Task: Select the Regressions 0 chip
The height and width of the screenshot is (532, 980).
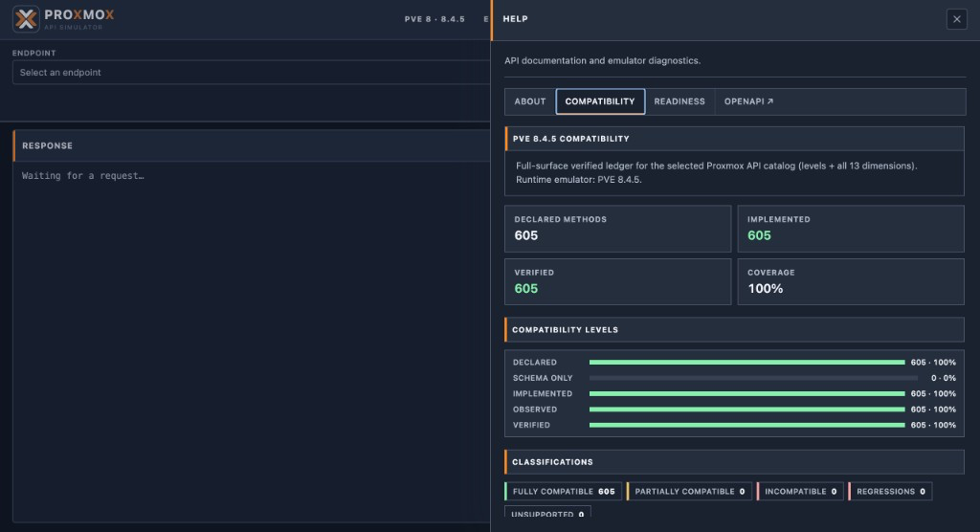Action: [x=890, y=492]
